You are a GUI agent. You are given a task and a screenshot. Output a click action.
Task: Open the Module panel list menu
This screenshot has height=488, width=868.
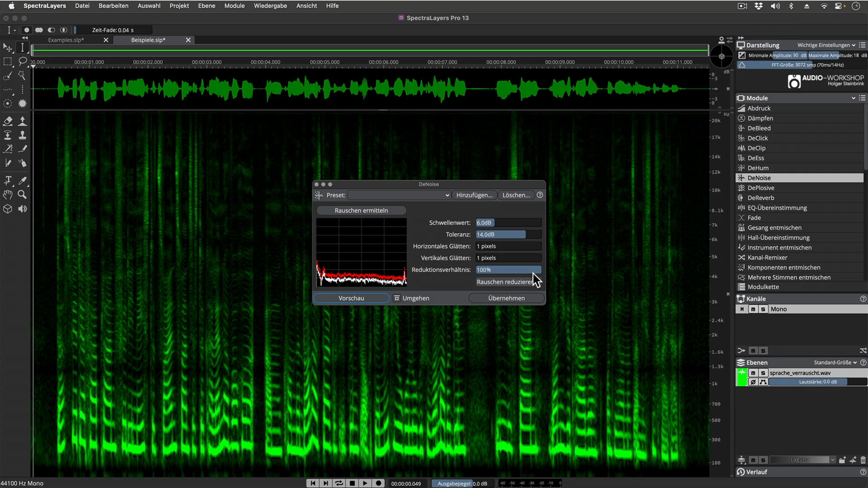pos(862,98)
